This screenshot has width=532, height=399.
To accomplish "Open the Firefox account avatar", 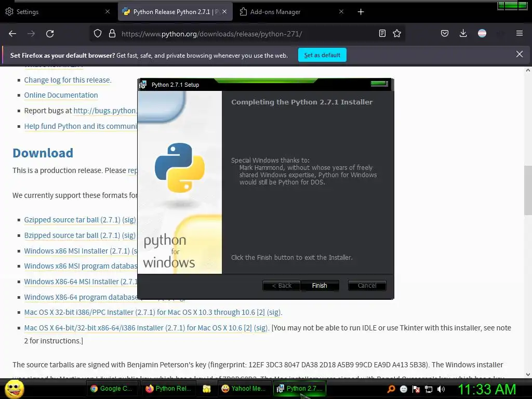I will [x=482, y=33].
